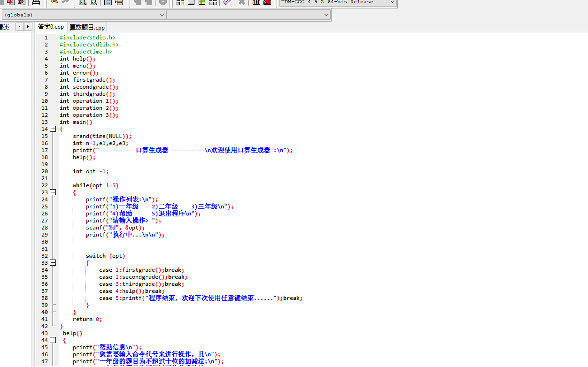Click the Redo arrow icon
588x367 pixels.
click(x=65, y=2)
